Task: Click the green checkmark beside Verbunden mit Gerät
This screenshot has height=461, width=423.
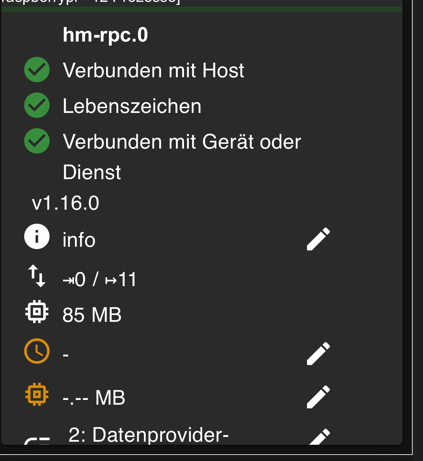Action: 37,141
